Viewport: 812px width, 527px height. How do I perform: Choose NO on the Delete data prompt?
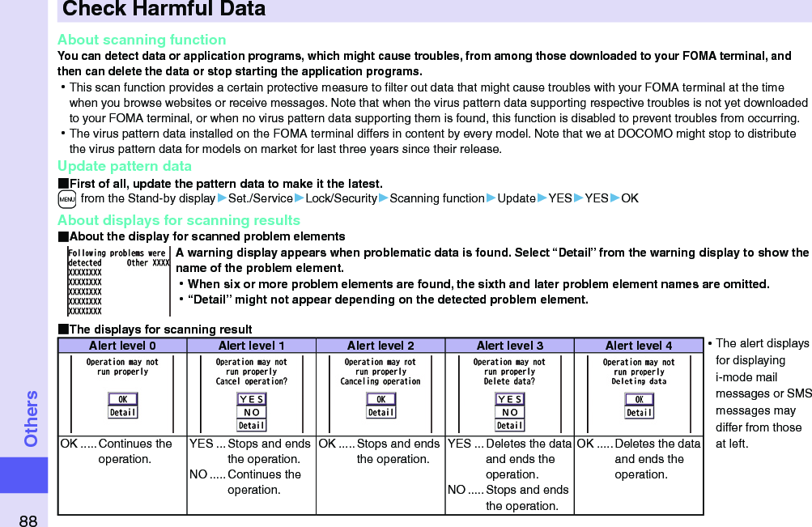pos(509,410)
